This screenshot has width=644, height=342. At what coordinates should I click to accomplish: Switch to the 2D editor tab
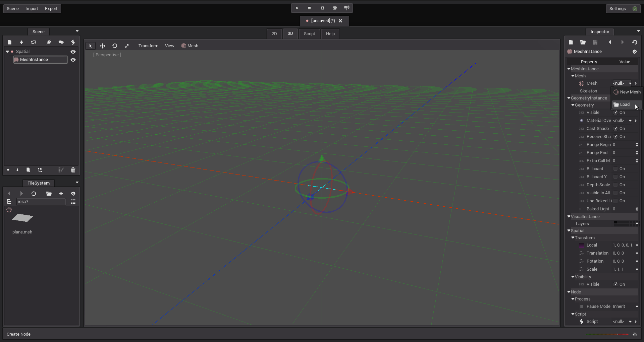point(274,34)
